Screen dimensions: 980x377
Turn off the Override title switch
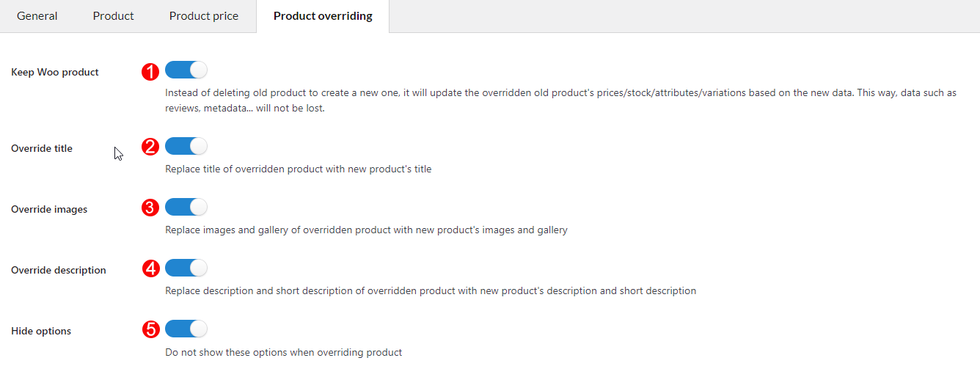click(186, 146)
